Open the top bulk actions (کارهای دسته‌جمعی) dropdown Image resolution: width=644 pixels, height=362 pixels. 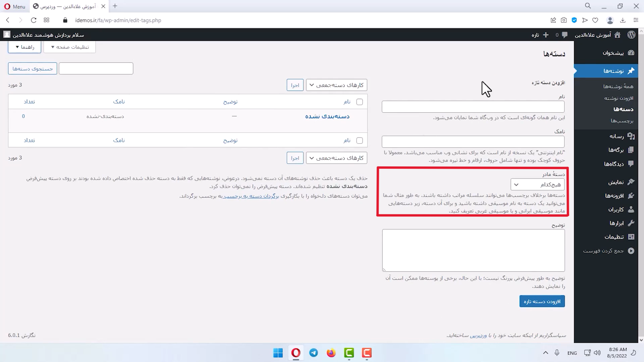(337, 85)
